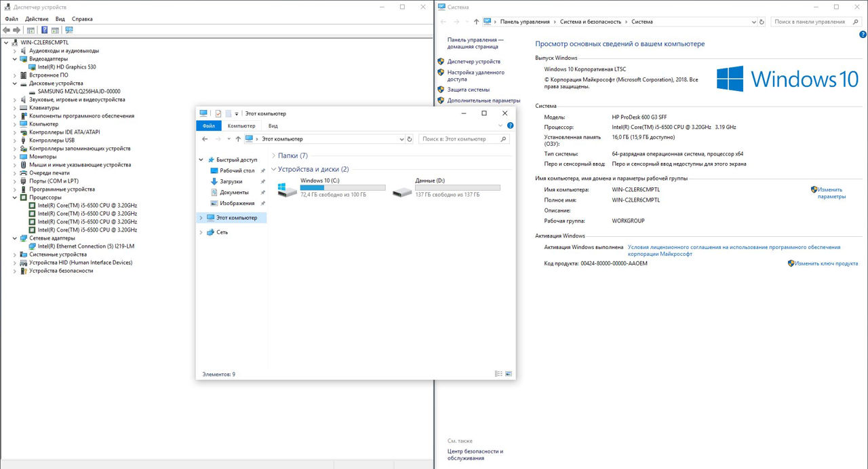Collapse the Процессоры tree node
868x469 pixels.
15,198
